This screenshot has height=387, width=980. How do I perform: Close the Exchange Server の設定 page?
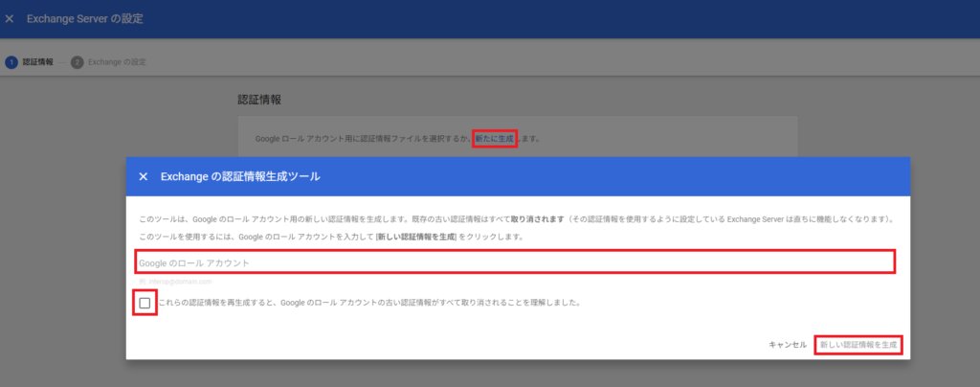(10, 19)
